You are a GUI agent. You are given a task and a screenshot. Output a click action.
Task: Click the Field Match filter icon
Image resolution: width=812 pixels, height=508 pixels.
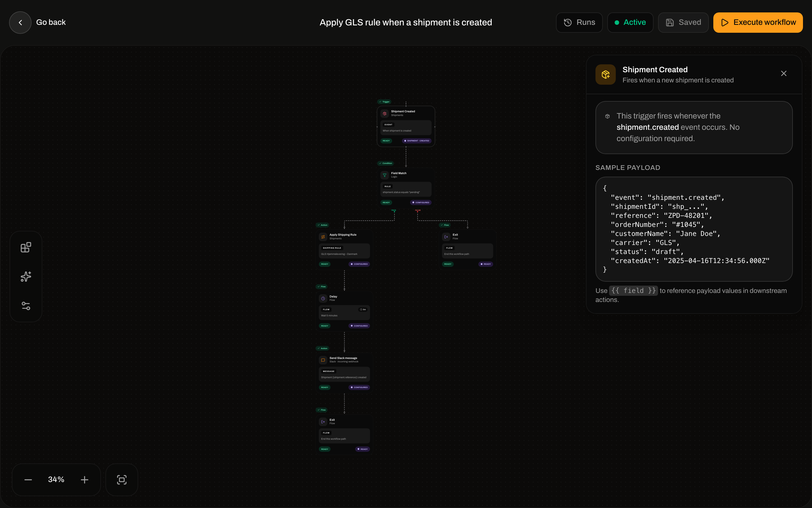click(x=385, y=175)
